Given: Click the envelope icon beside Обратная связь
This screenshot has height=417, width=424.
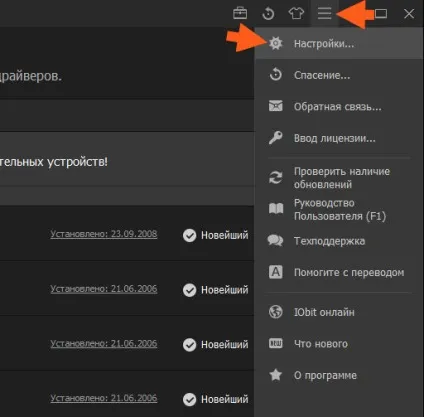Looking at the screenshot, I should click(276, 106).
